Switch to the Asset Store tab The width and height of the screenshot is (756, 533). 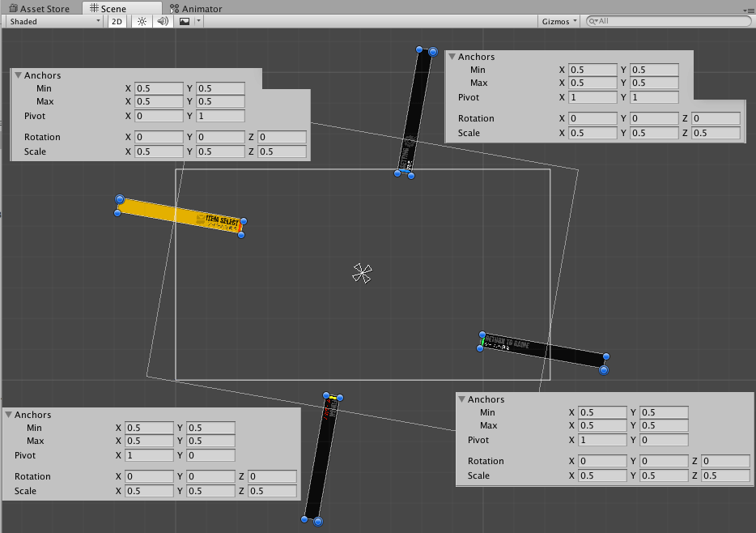click(40, 8)
